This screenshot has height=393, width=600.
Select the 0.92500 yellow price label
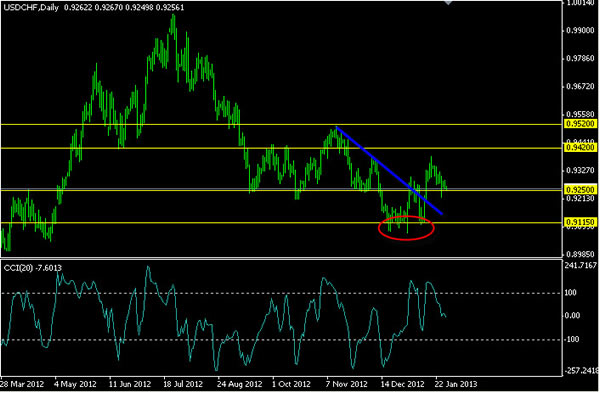[x=580, y=190]
